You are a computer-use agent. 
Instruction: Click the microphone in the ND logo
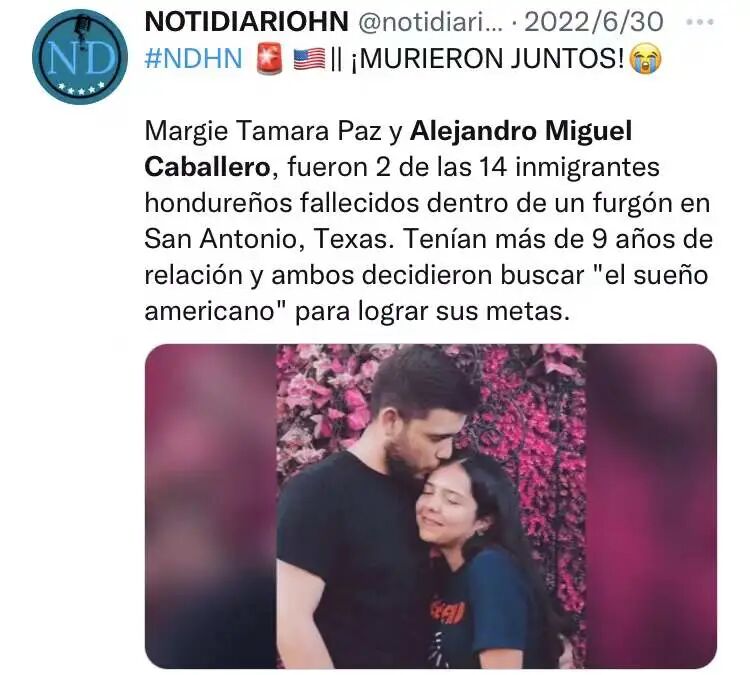click(84, 28)
